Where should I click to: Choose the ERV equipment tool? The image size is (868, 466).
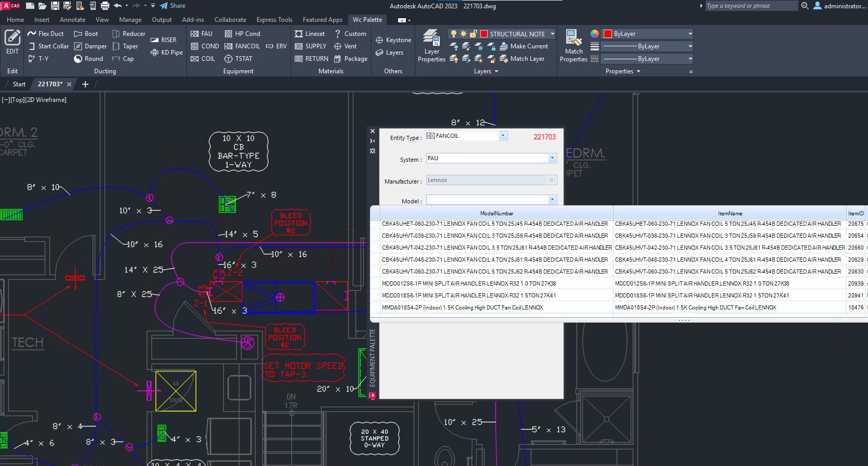(x=276, y=46)
